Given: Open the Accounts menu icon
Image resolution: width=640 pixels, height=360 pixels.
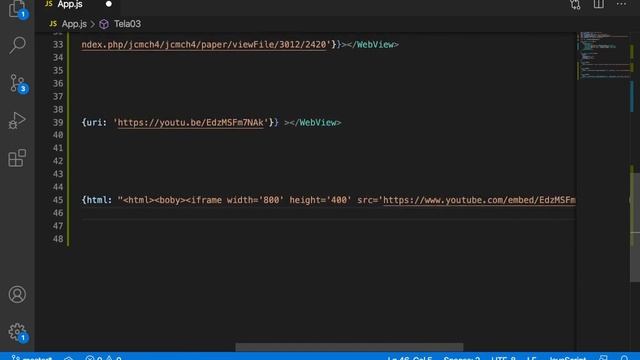Looking at the screenshot, I should pyautogui.click(x=17, y=294).
